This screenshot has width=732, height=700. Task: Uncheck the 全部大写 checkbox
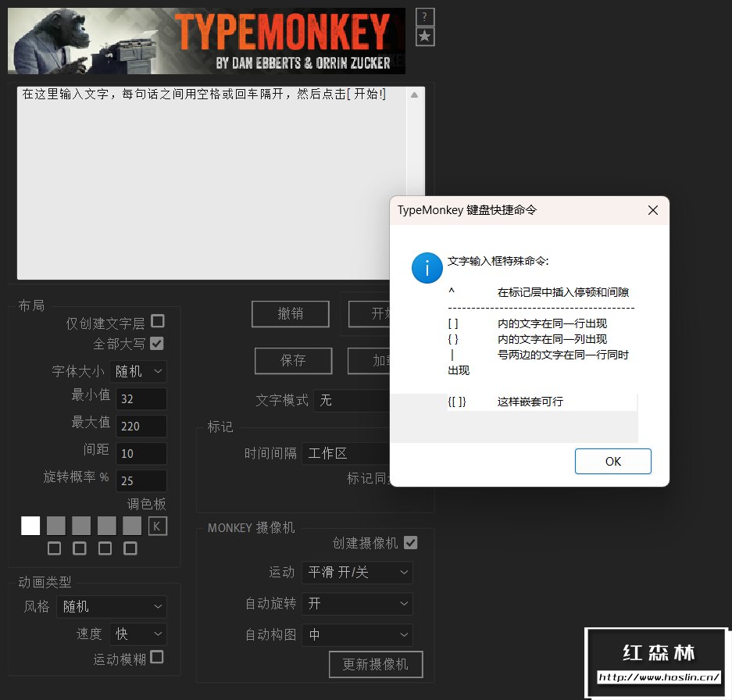tap(157, 344)
